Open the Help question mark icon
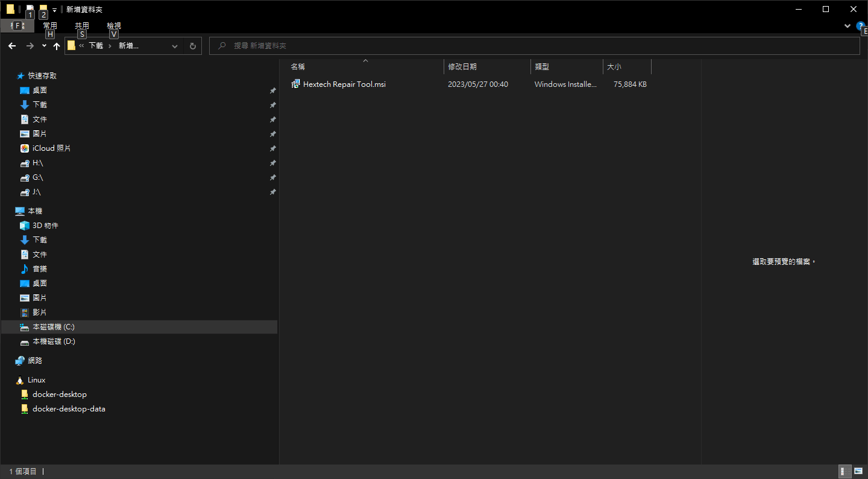 861,26
